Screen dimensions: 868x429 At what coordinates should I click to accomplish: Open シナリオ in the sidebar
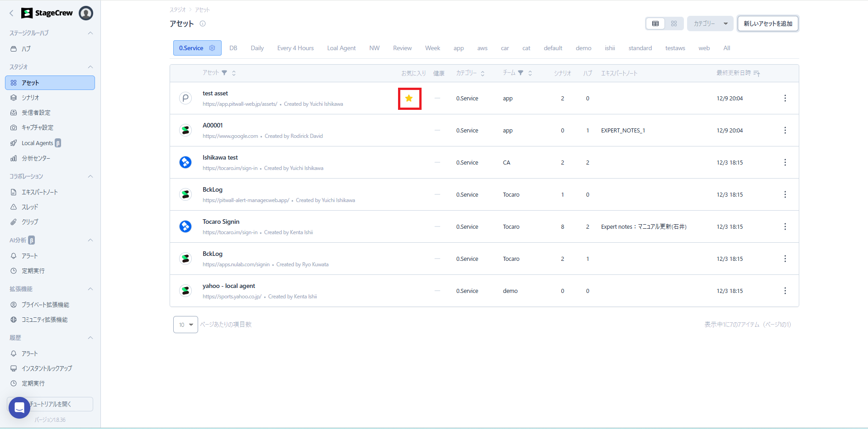pyautogui.click(x=30, y=98)
